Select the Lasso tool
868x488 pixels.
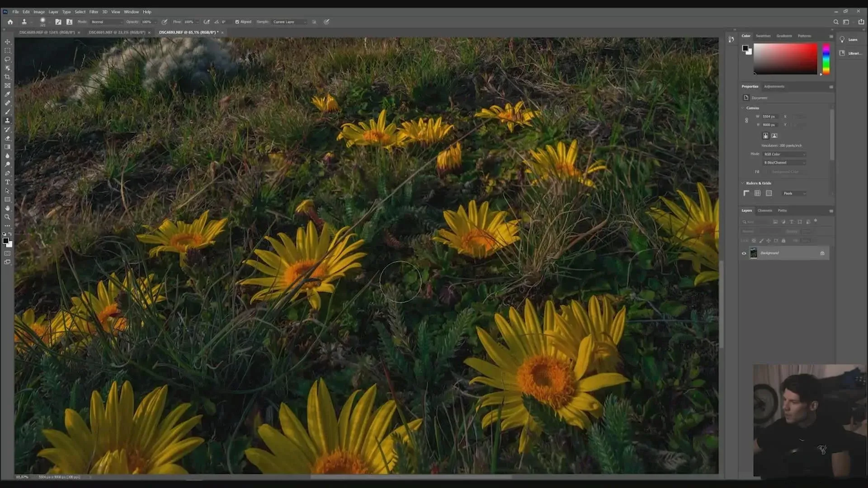tap(7, 59)
